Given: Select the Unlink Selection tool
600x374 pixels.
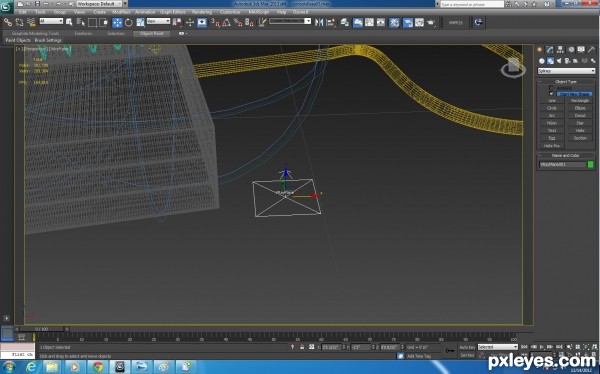Looking at the screenshot, I should click(19, 23).
